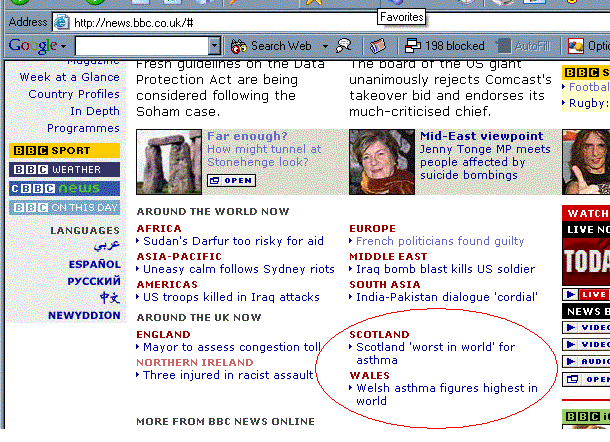Click the Google toolbar search field
The width and height of the screenshot is (610, 442).
pos(142,46)
